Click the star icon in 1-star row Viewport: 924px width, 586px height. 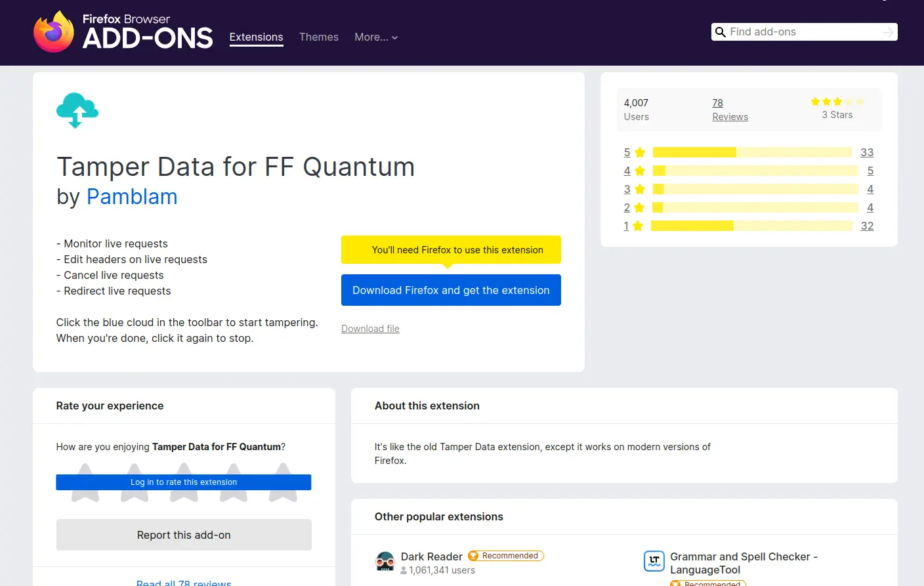pos(638,226)
